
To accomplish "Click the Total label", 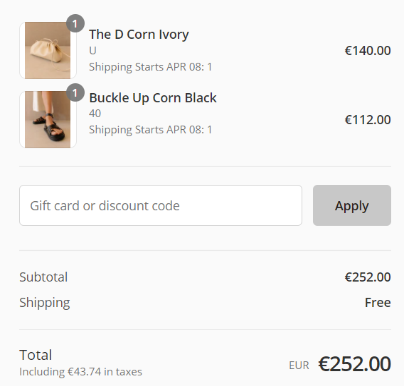I will coord(36,355).
